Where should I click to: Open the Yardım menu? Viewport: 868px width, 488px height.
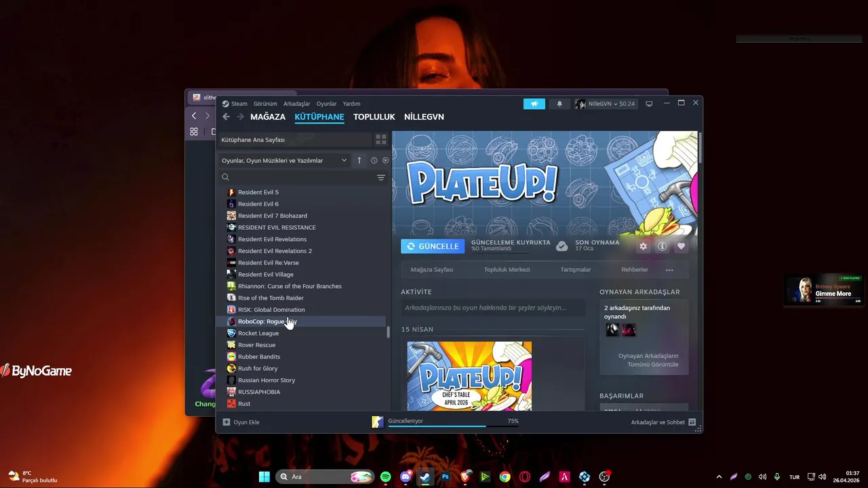click(x=351, y=104)
